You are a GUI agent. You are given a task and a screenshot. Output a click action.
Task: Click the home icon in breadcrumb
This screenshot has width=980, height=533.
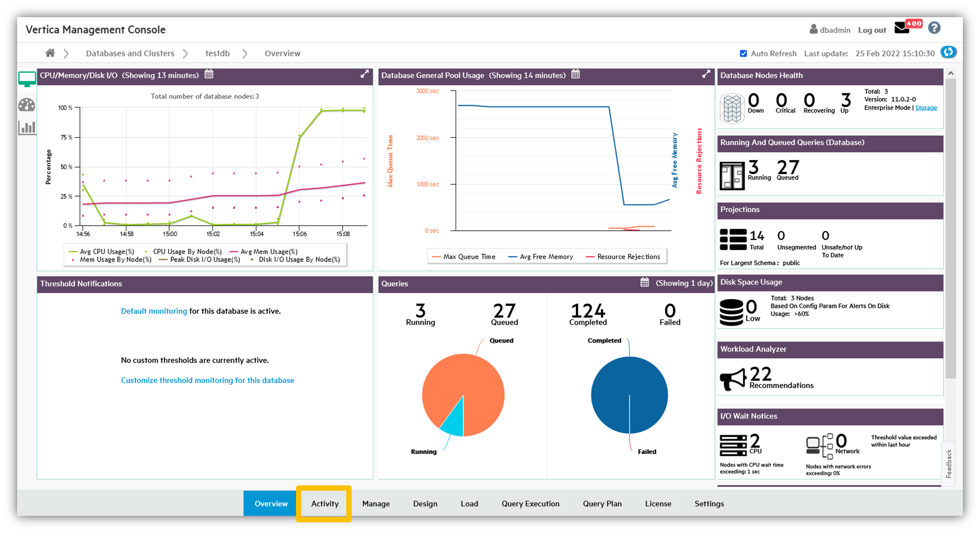(50, 53)
